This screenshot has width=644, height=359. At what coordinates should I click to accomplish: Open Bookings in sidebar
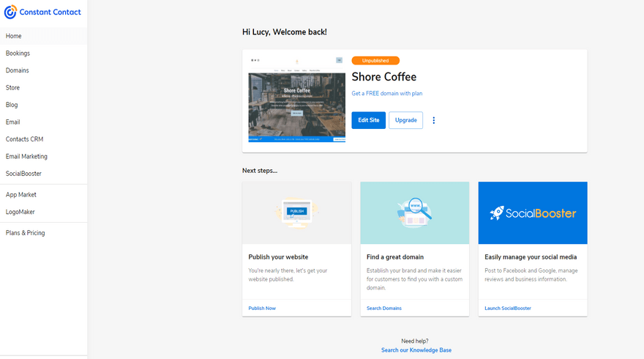pos(43,53)
